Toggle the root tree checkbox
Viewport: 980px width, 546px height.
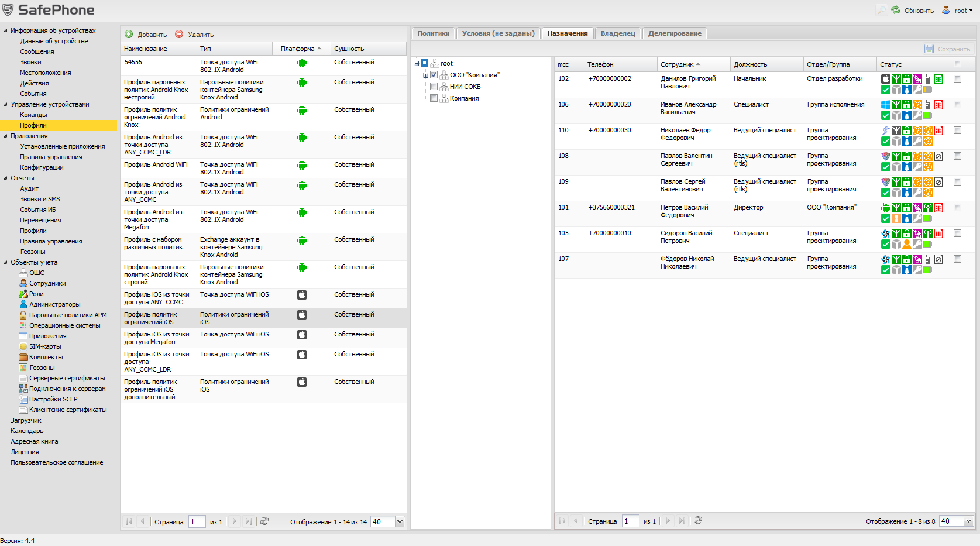point(425,63)
